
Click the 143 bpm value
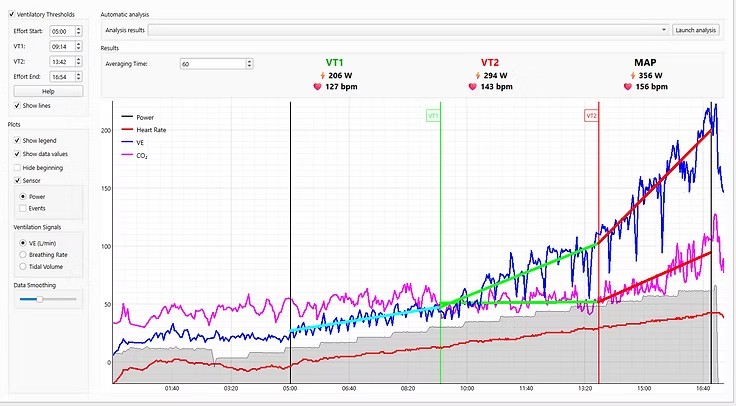coord(497,87)
